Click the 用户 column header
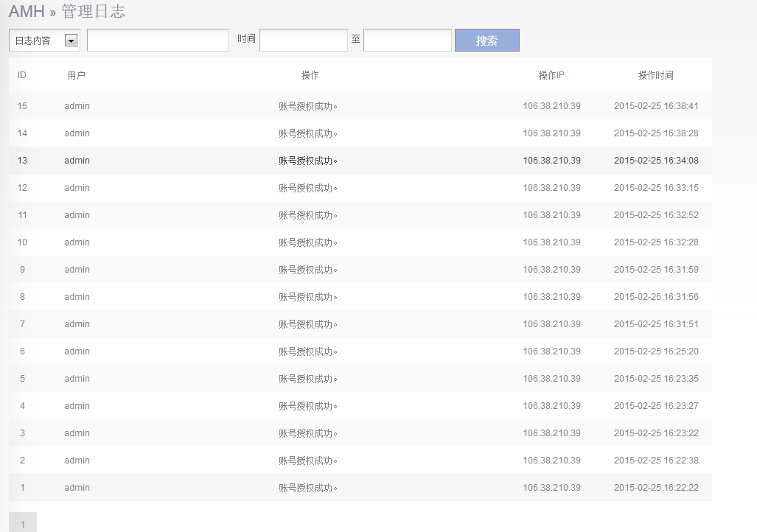This screenshot has height=532, width=757. click(x=77, y=75)
